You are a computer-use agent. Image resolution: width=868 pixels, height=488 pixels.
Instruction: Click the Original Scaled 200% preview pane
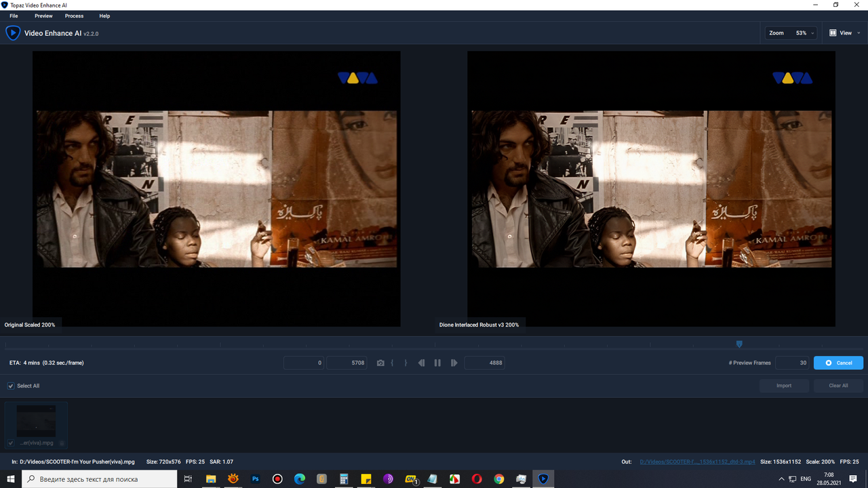[x=216, y=188]
